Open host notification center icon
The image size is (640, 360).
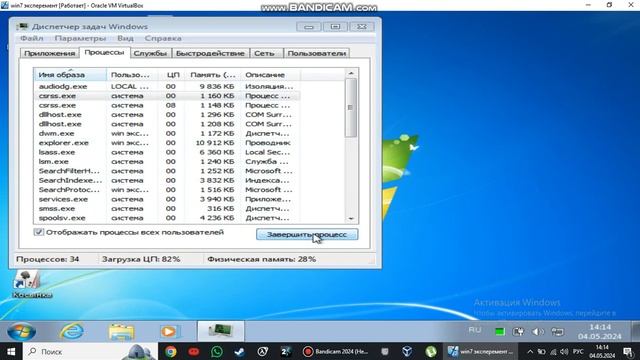click(x=628, y=352)
